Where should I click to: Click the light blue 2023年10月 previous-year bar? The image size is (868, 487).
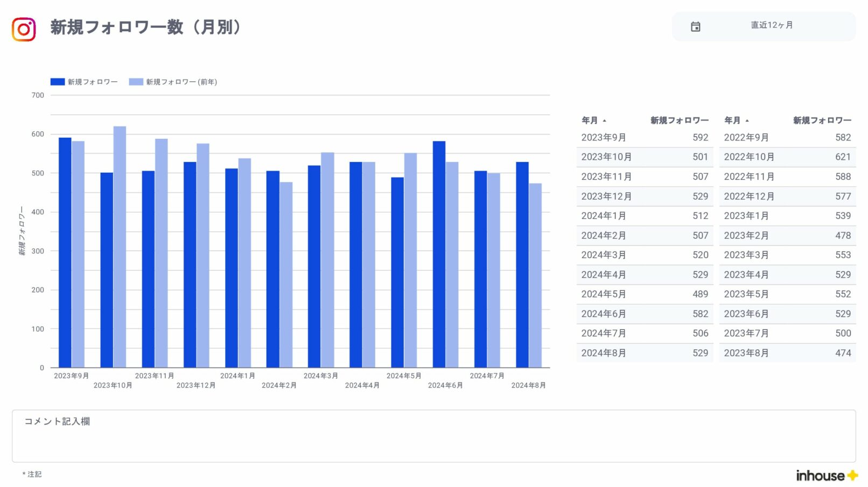pyautogui.click(x=120, y=247)
